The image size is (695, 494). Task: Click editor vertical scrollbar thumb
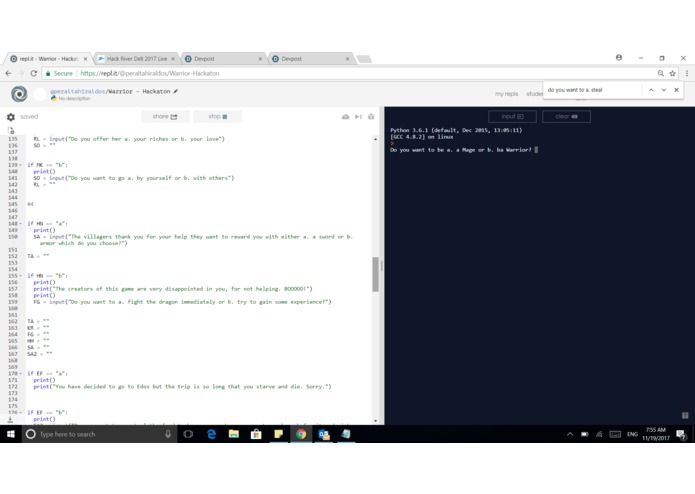[x=375, y=275]
